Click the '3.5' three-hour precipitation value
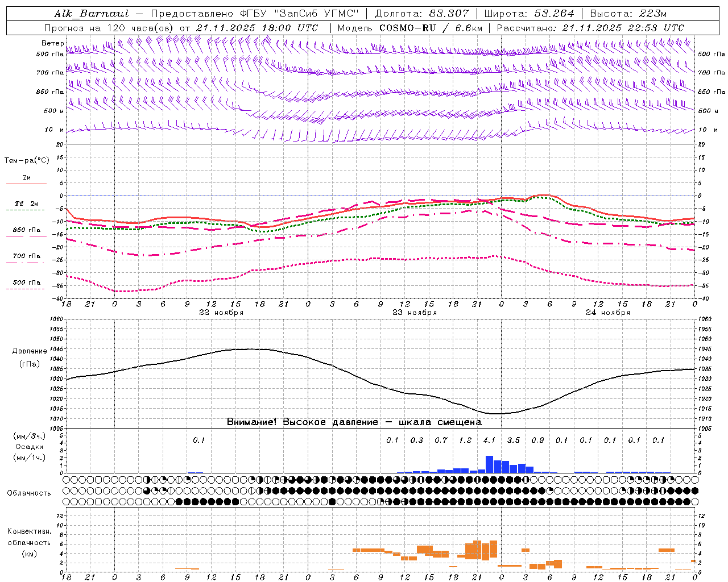 point(514,440)
